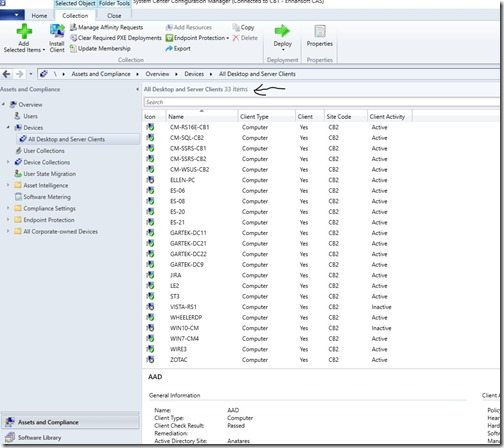Click the Install Client icon
This screenshot has width=504, height=448.
[x=57, y=31]
